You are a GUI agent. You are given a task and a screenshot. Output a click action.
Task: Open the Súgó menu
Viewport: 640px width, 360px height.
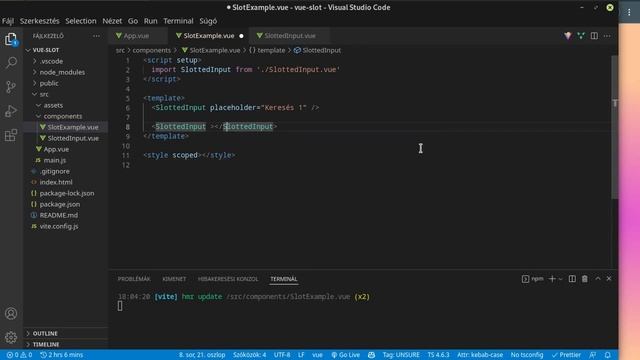click(208, 21)
